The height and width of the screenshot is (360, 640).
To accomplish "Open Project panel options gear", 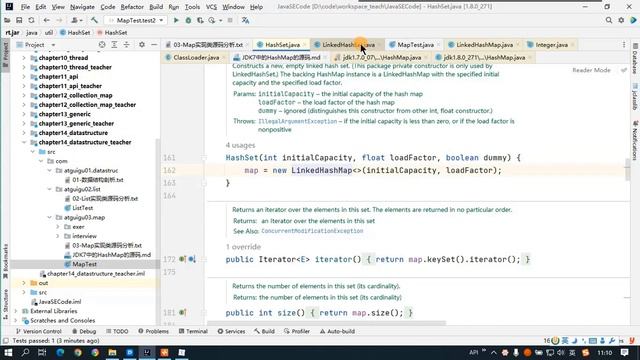I will [142, 44].
